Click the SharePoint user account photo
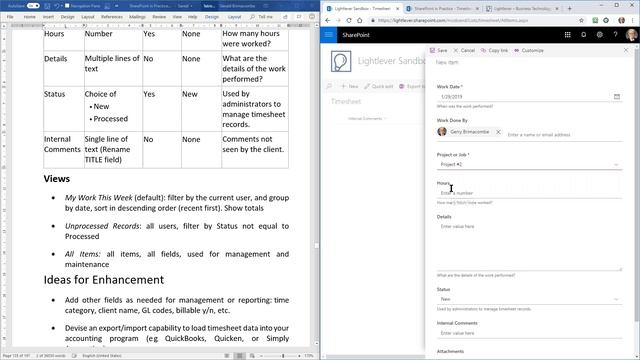Viewport: 640px width, 360px height. pyautogui.click(x=631, y=35)
